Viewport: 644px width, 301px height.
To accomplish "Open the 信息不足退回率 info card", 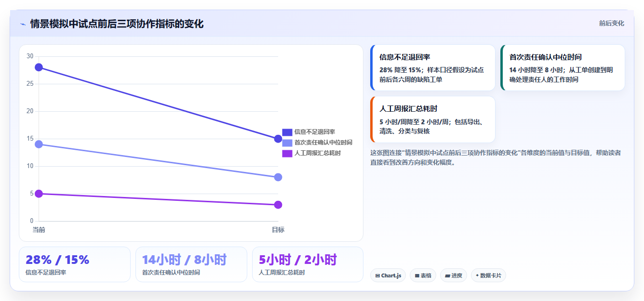I will point(433,67).
